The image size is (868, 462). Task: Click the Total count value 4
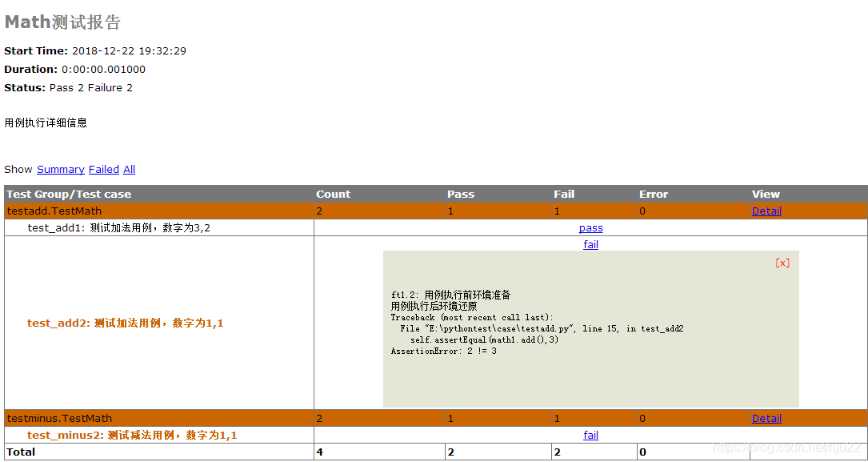(319, 452)
